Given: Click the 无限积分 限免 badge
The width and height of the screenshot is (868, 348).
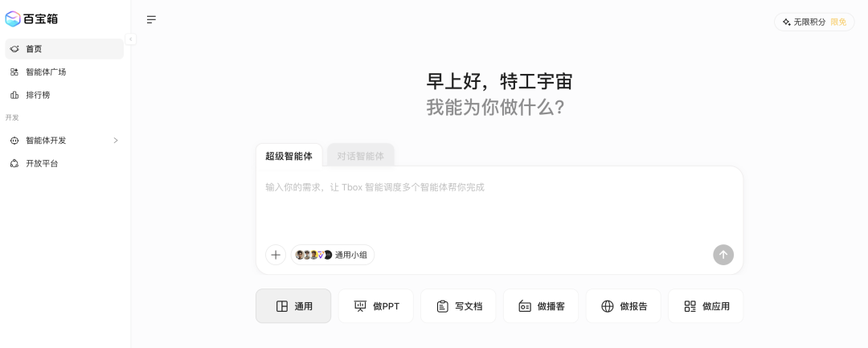Looking at the screenshot, I should point(814,23).
